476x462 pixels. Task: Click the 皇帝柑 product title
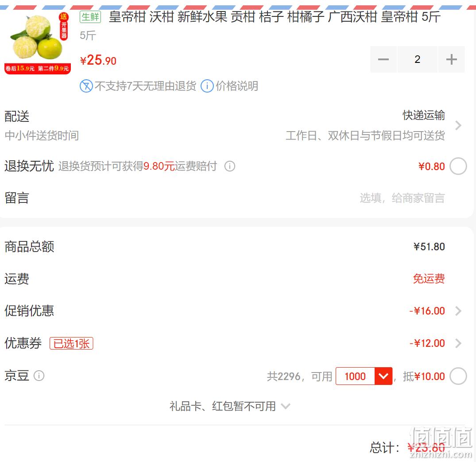coord(275,17)
